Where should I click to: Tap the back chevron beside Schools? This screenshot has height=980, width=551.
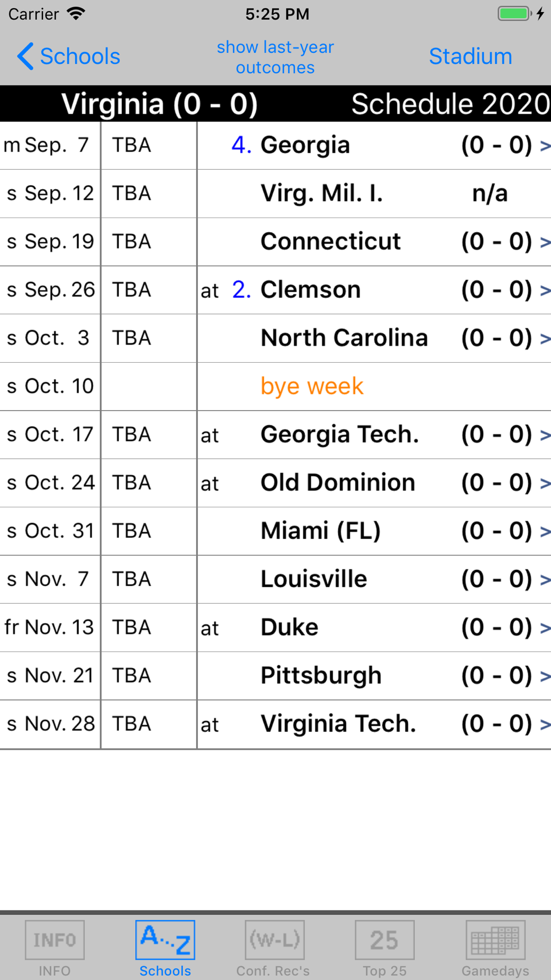click(x=25, y=56)
